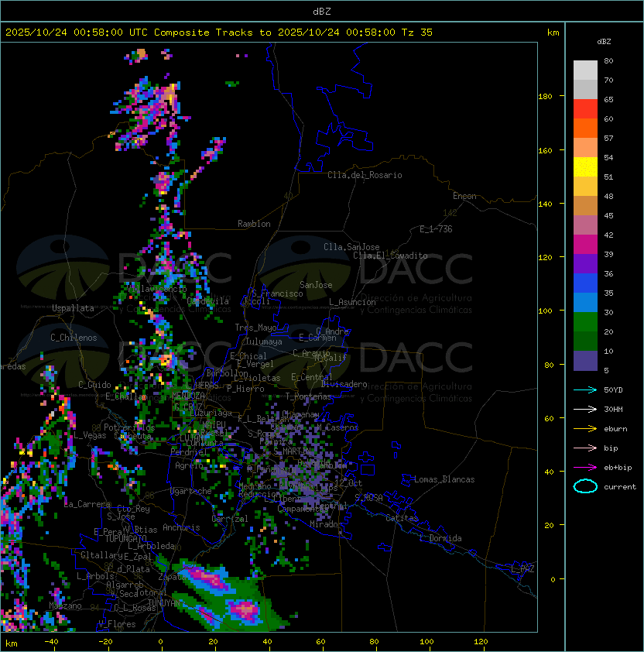Select the bright green swatch in dBZ scale

(585, 322)
